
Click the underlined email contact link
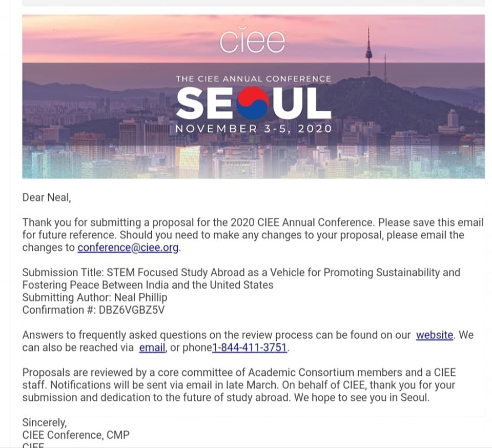coord(152,348)
